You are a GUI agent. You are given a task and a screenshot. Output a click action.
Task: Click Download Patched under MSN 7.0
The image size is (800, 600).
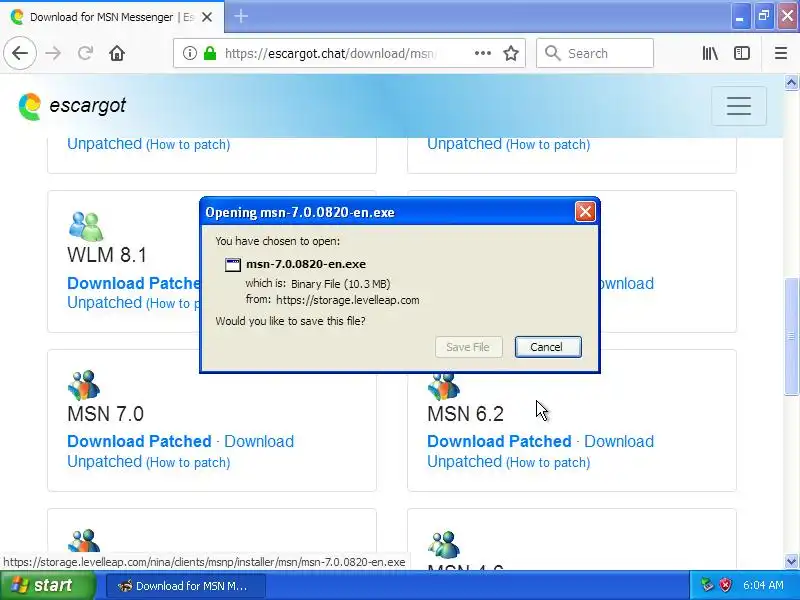(x=139, y=441)
